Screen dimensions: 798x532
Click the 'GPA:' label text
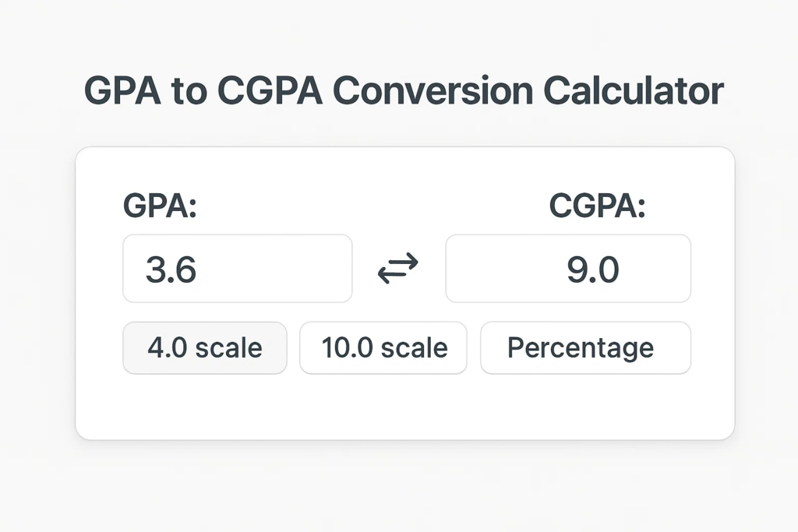[160, 206]
